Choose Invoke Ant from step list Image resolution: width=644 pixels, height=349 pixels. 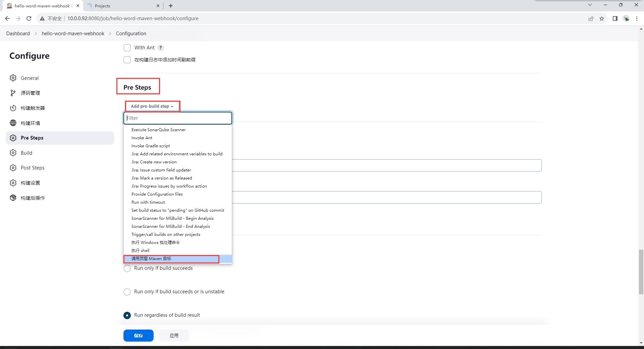(178, 138)
